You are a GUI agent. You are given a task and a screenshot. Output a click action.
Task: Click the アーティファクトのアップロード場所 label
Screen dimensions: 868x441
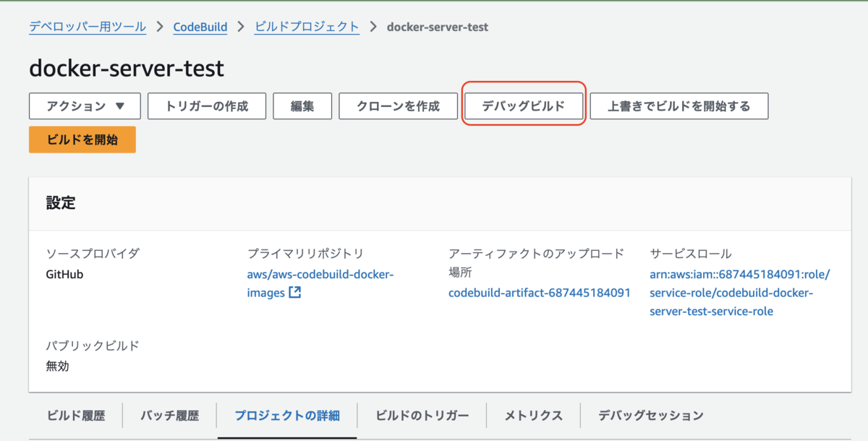[536, 263]
